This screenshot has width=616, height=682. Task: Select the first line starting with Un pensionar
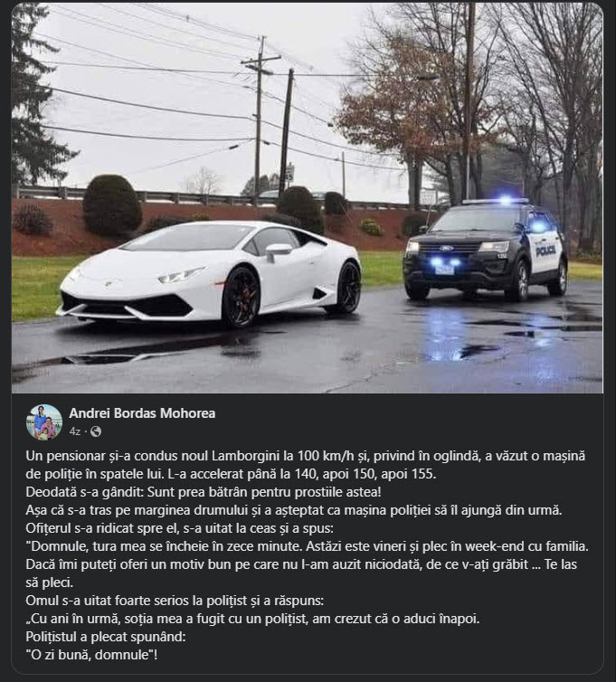coord(306,456)
